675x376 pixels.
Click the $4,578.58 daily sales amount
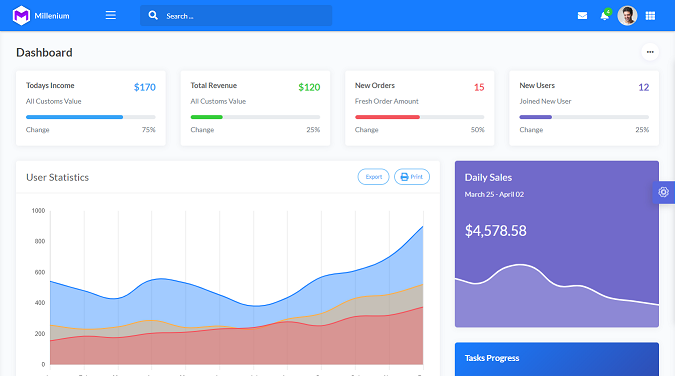click(495, 231)
